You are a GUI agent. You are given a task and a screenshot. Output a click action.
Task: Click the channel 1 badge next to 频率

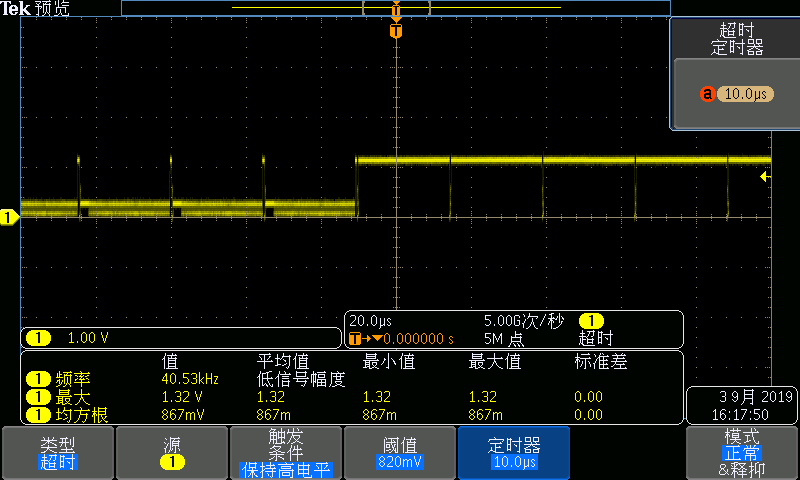[38, 379]
